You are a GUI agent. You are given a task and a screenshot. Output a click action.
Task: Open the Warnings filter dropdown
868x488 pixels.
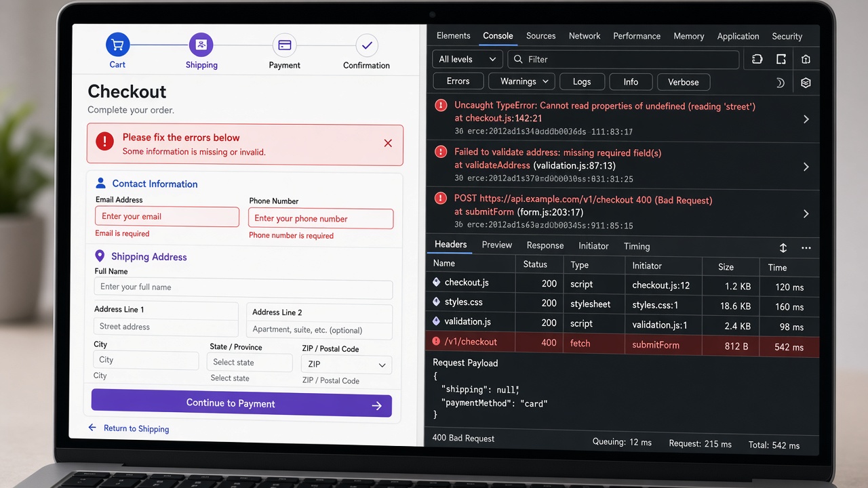521,81
